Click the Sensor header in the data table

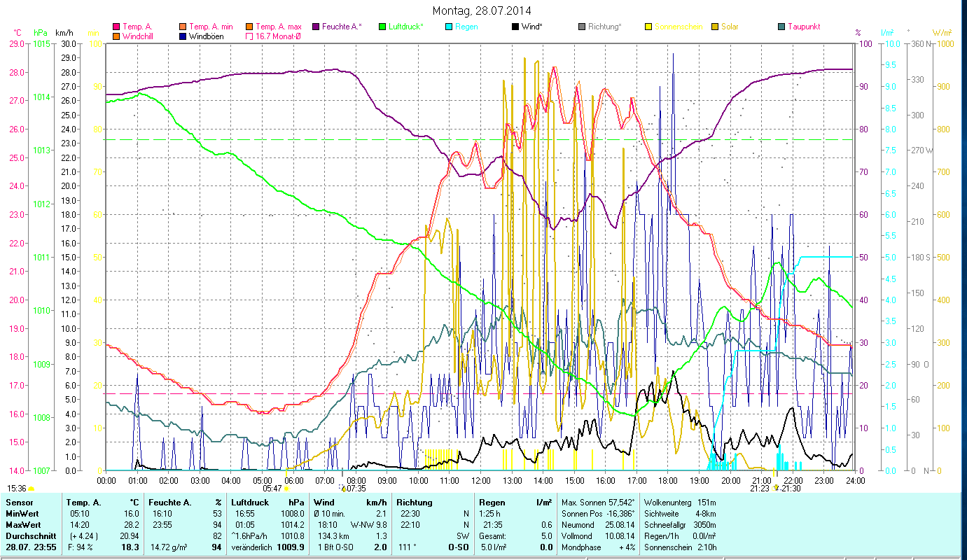(18, 503)
